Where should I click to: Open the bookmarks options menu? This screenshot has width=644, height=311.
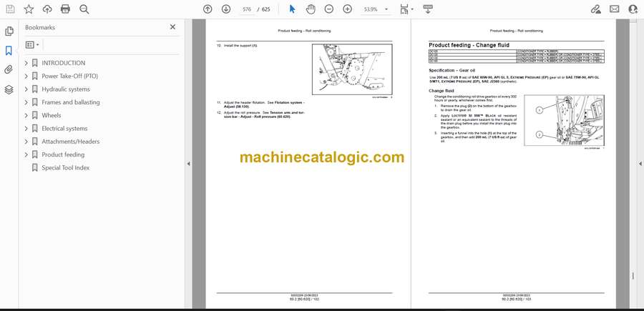[32, 45]
